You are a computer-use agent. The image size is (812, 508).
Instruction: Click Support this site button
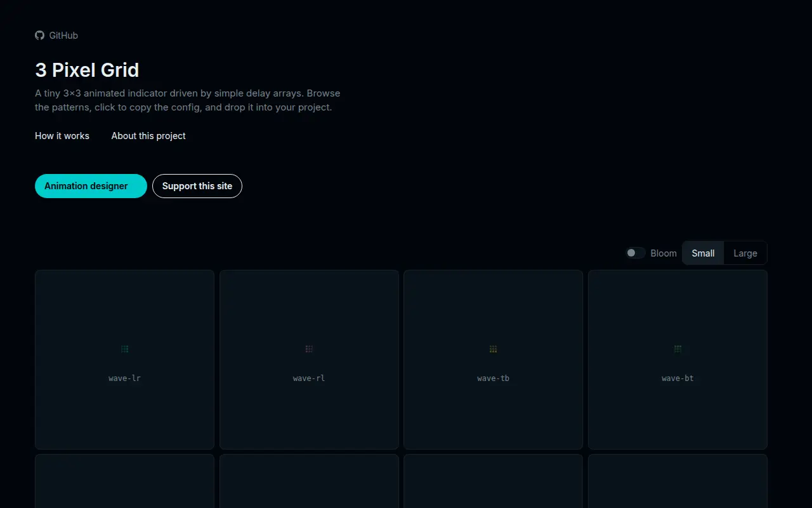(197, 186)
